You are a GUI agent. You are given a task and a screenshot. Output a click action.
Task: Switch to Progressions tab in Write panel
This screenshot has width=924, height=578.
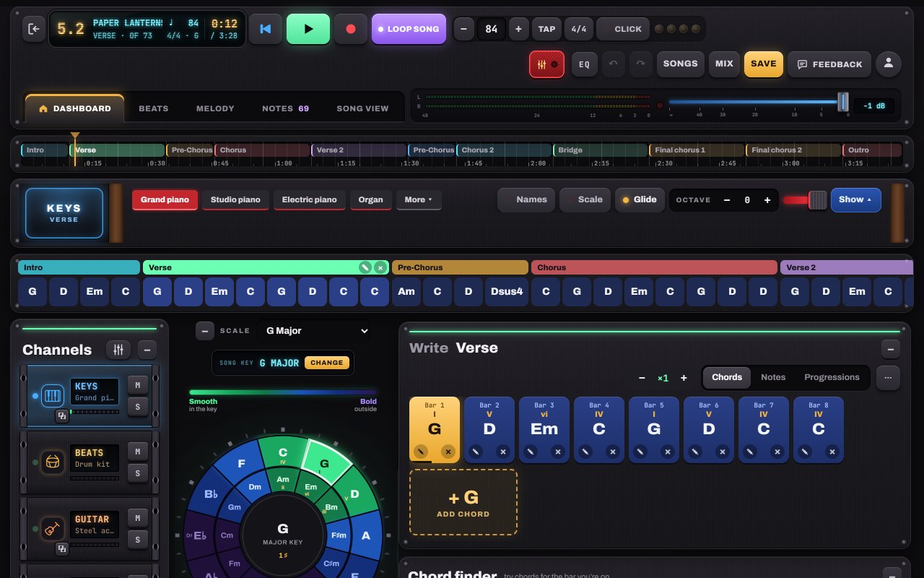click(832, 377)
